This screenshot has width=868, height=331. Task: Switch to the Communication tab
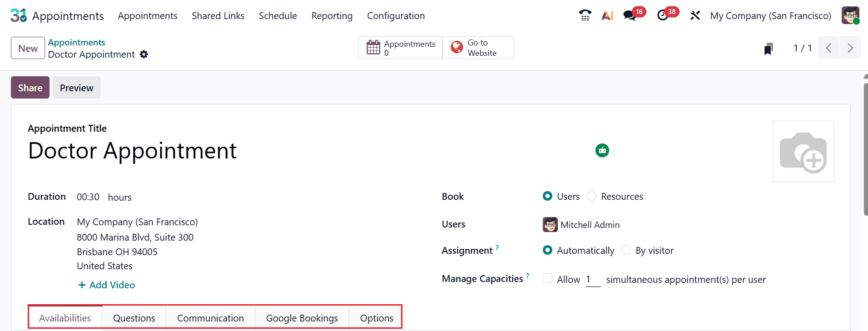[210, 318]
